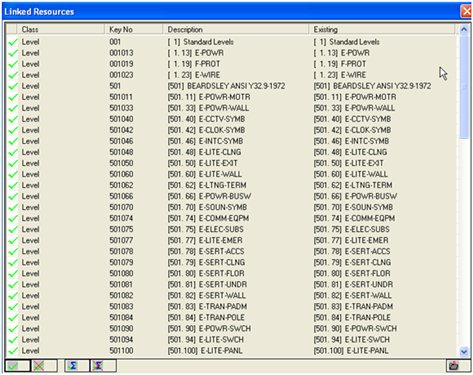
Task: Click description '[501. 90] E-POWR-SWCH'
Action: click(209, 328)
